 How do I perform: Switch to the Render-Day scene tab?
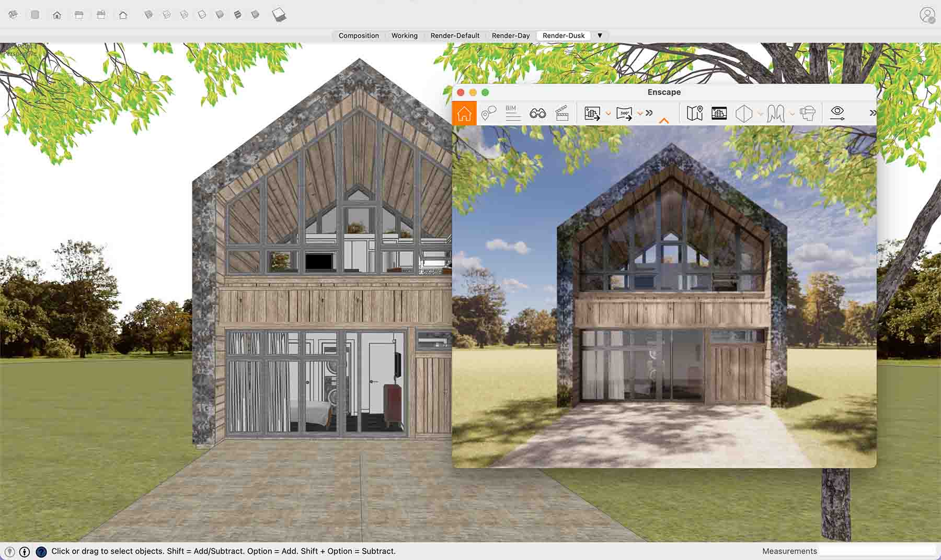(510, 36)
